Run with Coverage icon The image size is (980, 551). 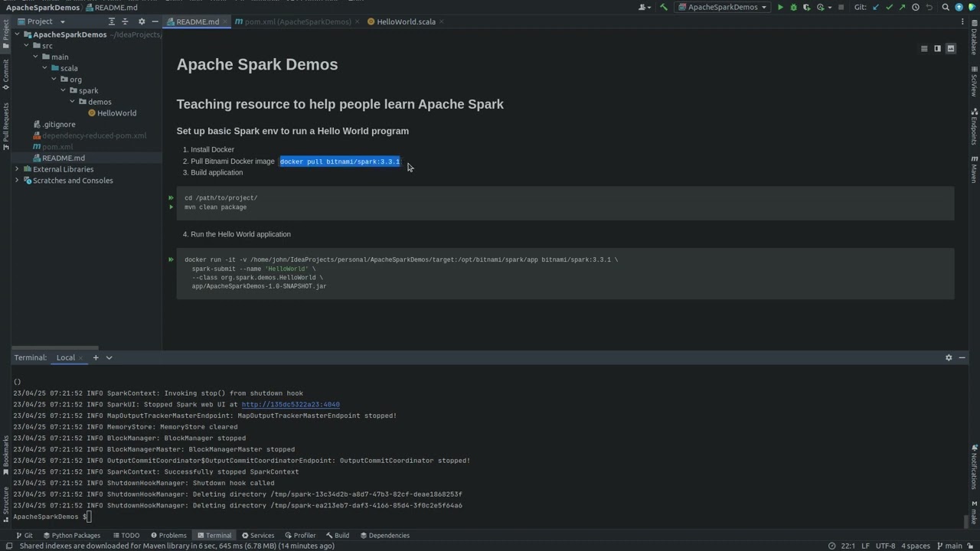tap(807, 7)
